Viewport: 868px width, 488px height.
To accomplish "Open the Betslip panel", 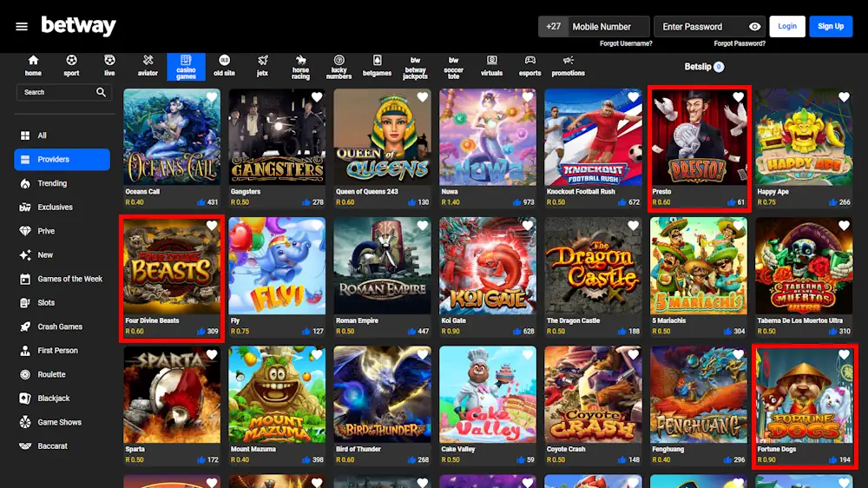I will click(704, 67).
